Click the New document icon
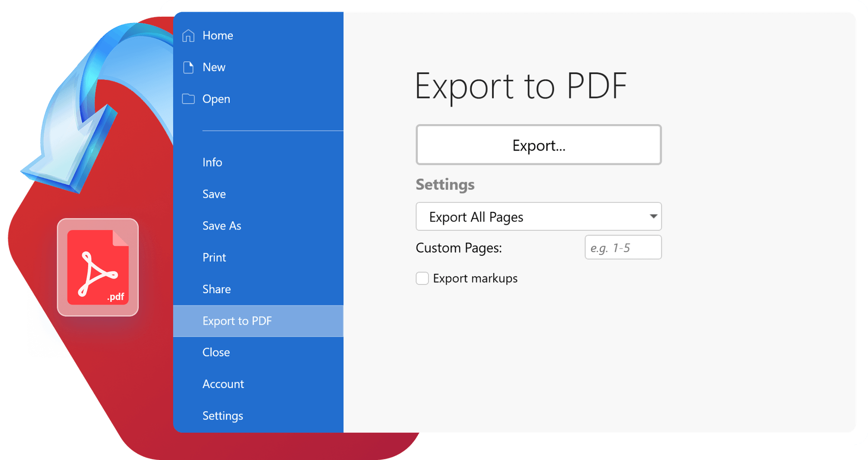868x460 pixels. click(x=188, y=67)
